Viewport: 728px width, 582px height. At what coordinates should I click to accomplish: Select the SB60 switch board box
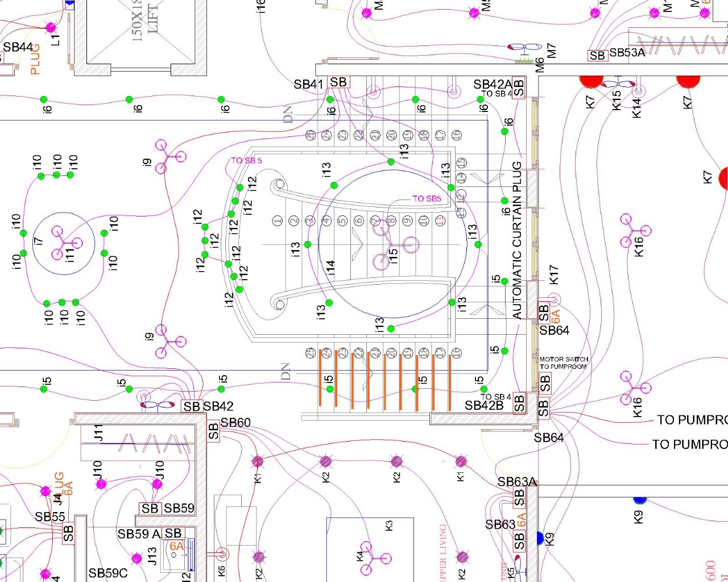point(213,431)
